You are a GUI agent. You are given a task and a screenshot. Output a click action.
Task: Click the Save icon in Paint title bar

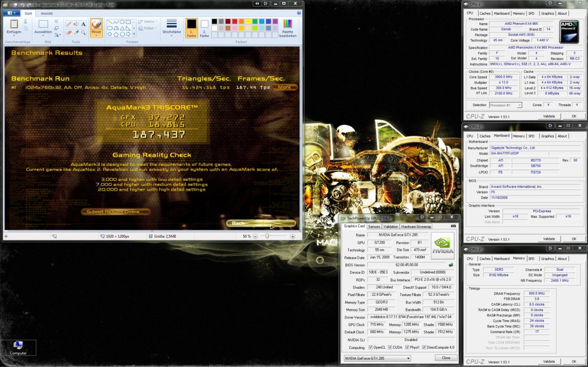click(x=15, y=5)
